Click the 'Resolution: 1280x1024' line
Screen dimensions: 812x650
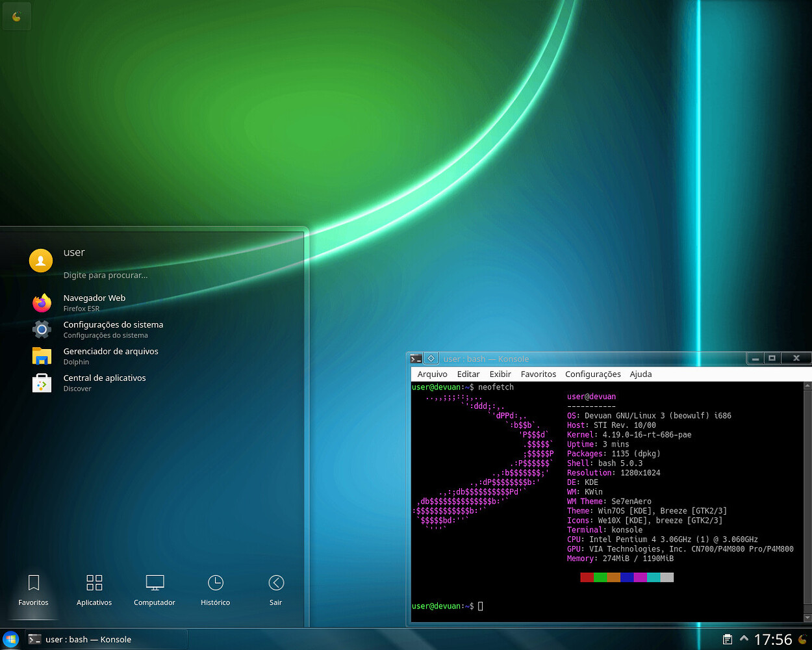tap(613, 473)
